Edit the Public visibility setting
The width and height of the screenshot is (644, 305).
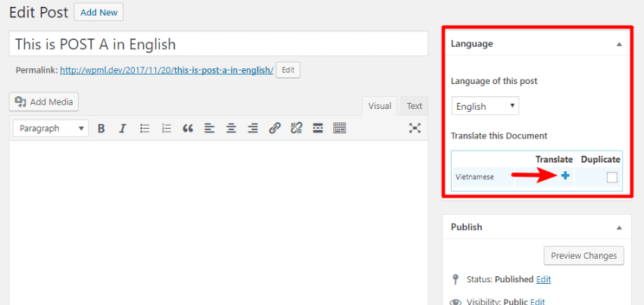[x=537, y=302]
